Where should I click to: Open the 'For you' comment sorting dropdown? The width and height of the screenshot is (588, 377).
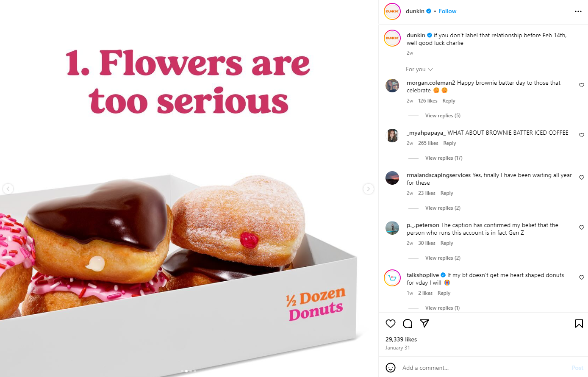(419, 69)
